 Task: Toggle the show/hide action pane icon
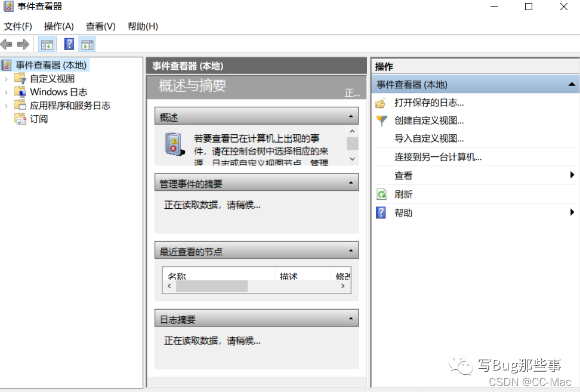(x=88, y=45)
